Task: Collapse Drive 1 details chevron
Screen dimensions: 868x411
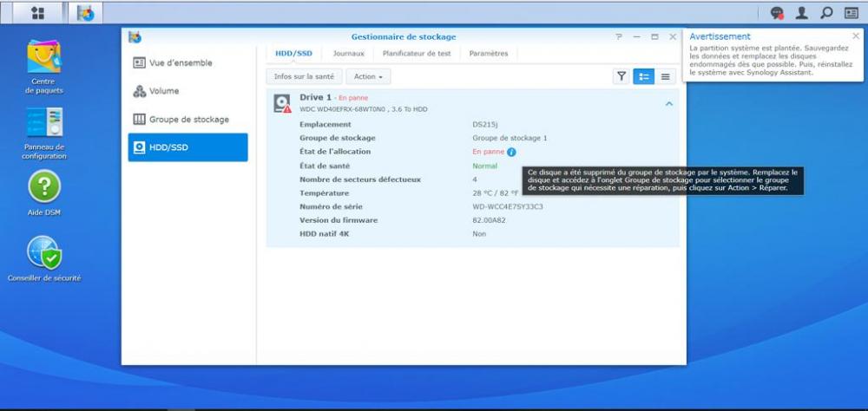Action: click(668, 103)
